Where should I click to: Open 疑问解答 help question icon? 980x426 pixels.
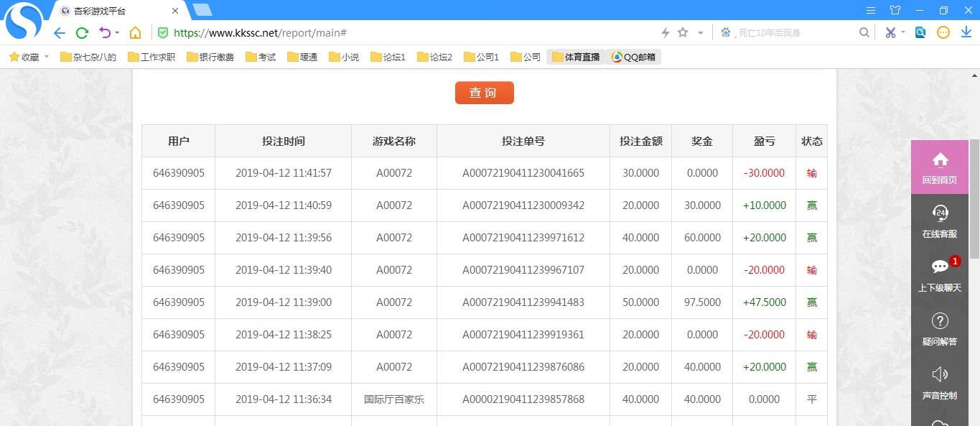click(x=939, y=328)
